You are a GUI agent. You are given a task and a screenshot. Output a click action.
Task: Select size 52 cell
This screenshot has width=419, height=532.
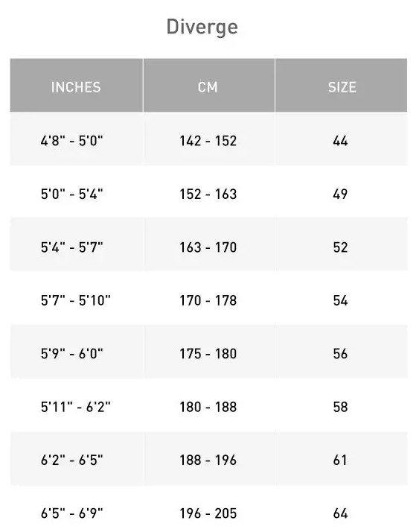[x=341, y=246]
